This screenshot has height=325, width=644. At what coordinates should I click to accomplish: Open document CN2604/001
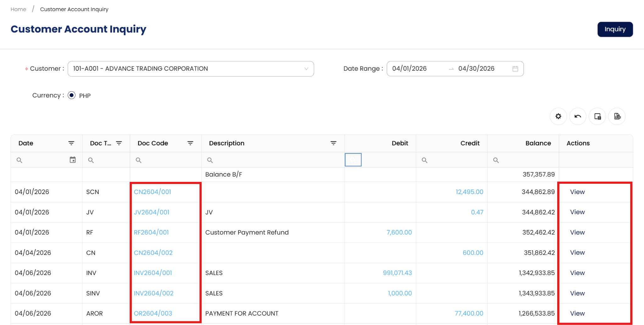tap(153, 192)
